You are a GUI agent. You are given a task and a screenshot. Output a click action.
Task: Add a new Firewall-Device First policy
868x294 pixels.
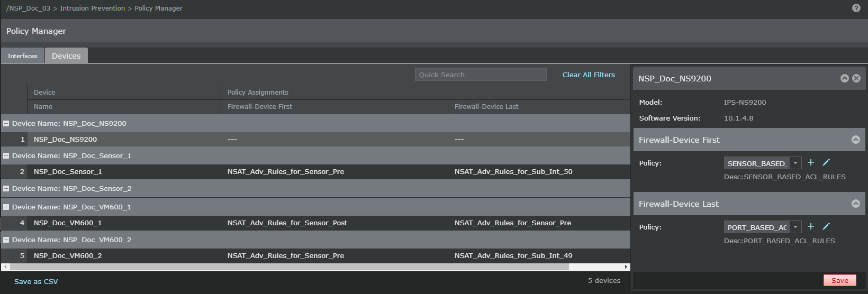[x=811, y=162]
